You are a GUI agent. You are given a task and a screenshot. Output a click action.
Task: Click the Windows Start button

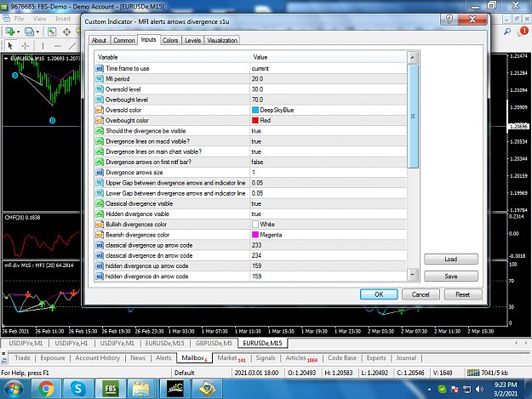pyautogui.click(x=14, y=389)
